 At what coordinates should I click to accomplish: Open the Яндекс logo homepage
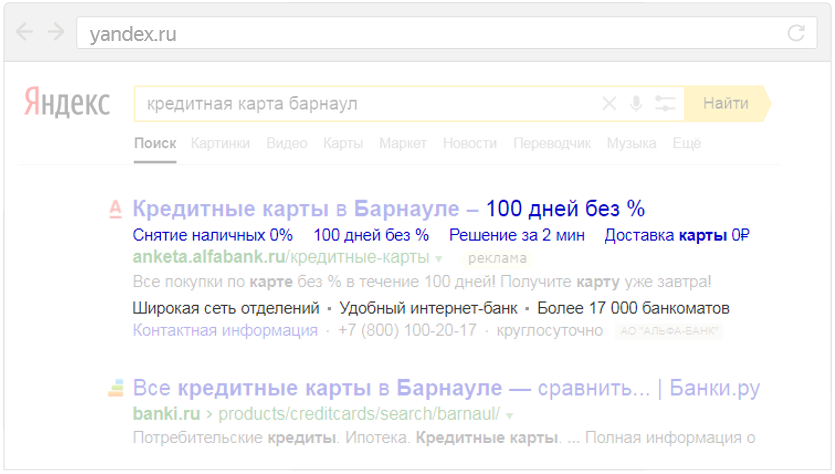pos(67,102)
